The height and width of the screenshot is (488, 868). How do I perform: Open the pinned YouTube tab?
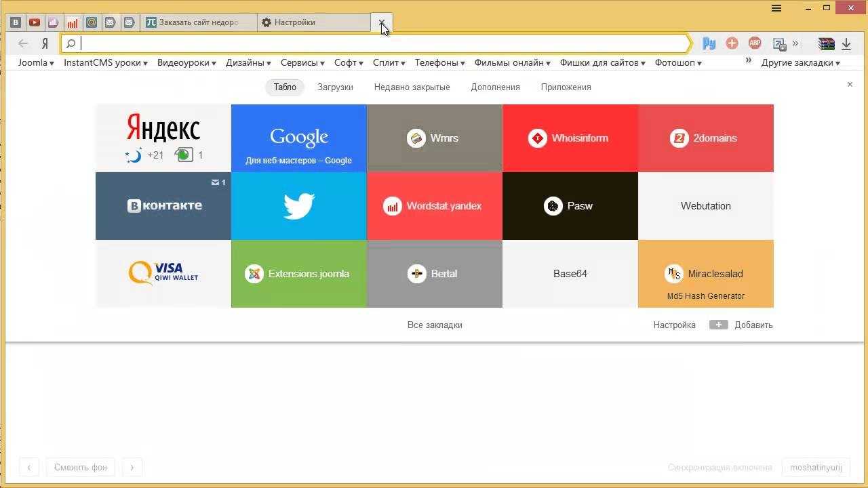35,22
